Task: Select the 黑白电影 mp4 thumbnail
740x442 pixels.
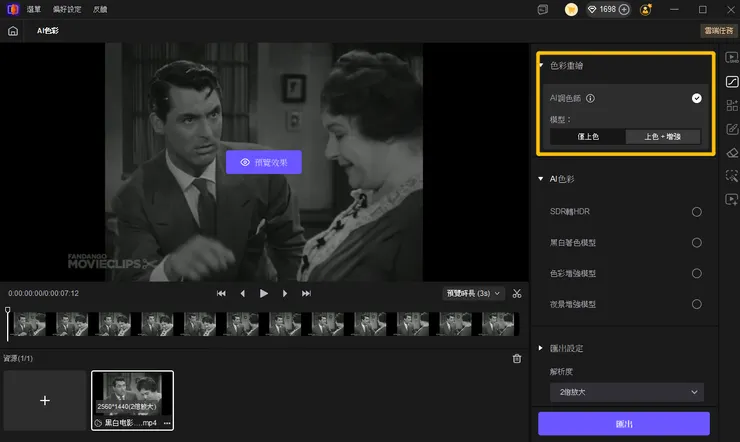Action: tap(133, 400)
